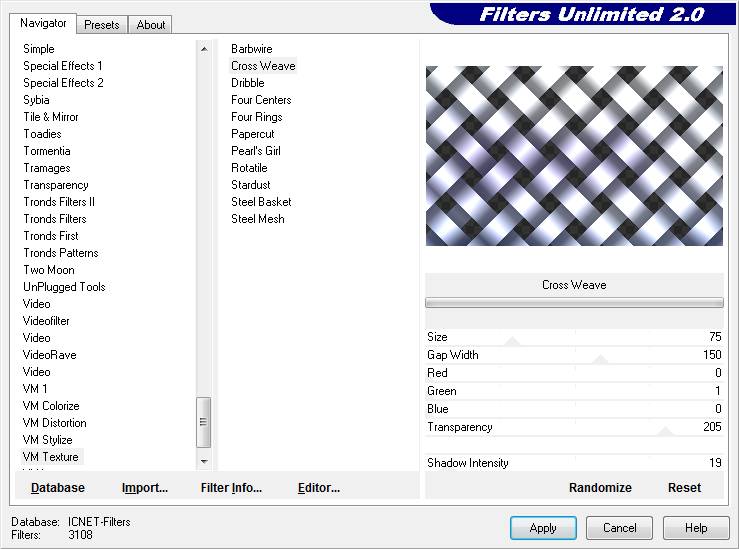Open the About tab
The width and height of the screenshot is (739, 549).
[151, 25]
